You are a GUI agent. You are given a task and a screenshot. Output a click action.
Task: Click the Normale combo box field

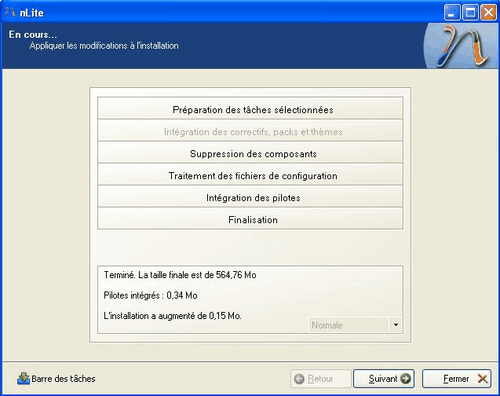pyautogui.click(x=349, y=325)
